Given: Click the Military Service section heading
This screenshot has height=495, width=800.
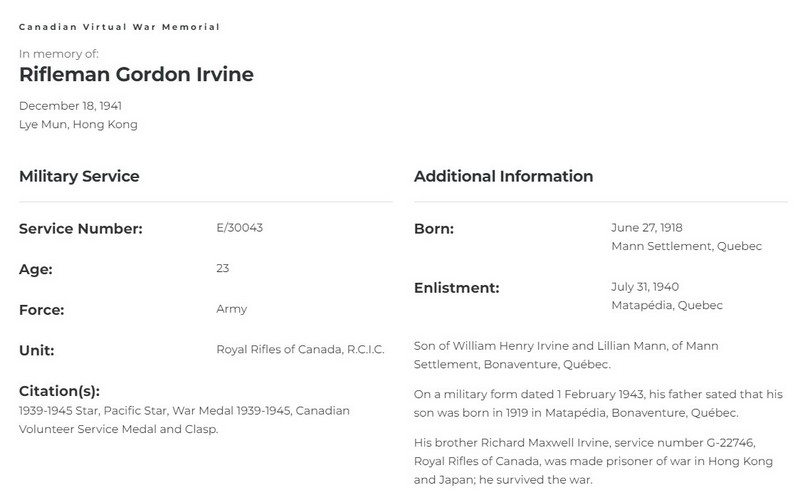Looking at the screenshot, I should 79,176.
